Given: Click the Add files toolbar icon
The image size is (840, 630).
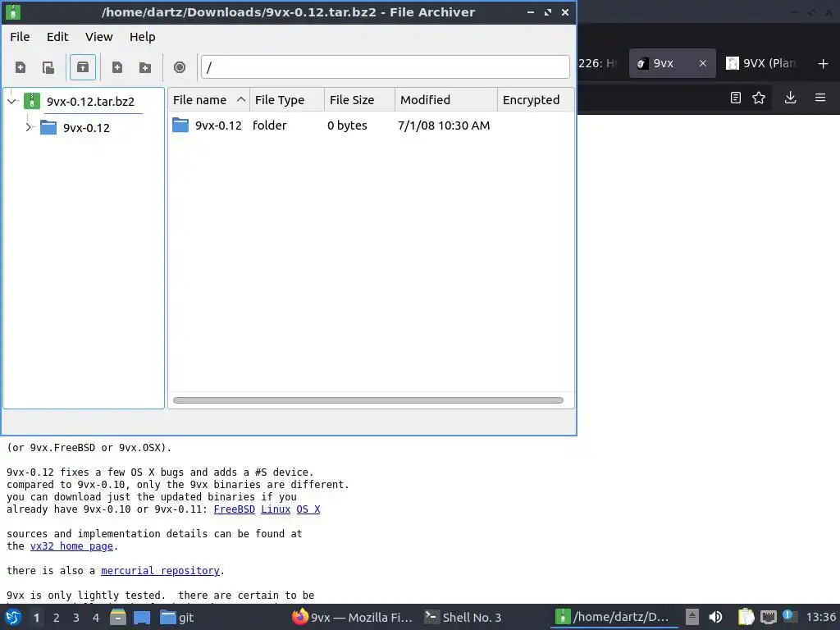Looking at the screenshot, I should pos(116,67).
